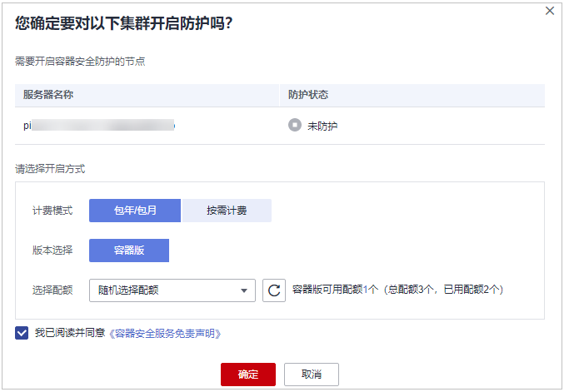Click the 容器版可用配额 quota info text
The height and width of the screenshot is (392, 564).
(x=397, y=290)
